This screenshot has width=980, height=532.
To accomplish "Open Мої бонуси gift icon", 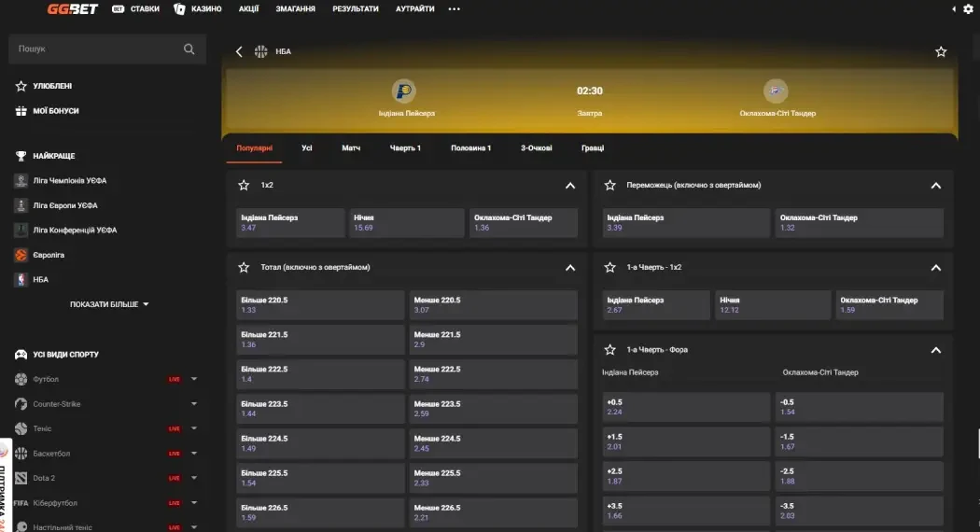I will pos(21,111).
